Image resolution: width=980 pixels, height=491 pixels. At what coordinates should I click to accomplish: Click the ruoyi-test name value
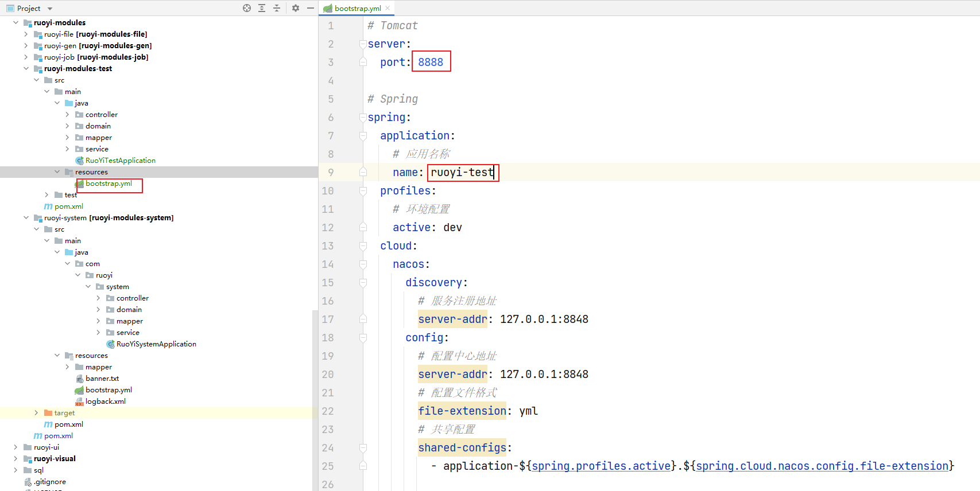coord(462,172)
